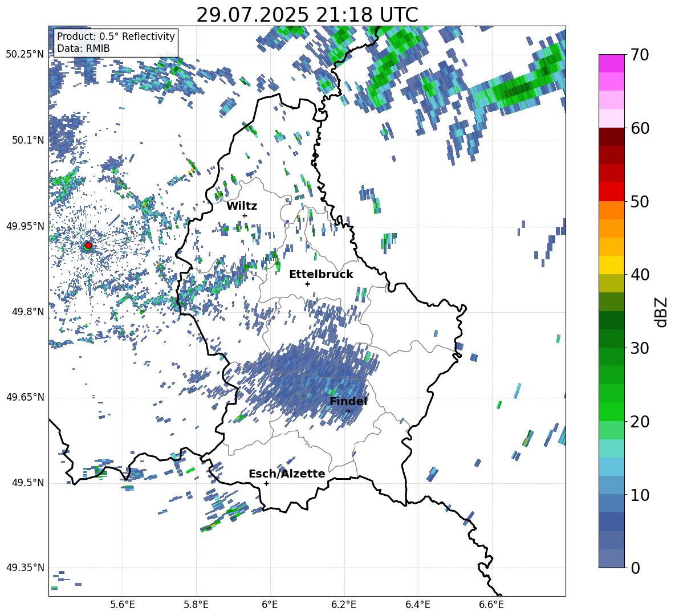Click the dark maroon colorbar segment just below 60
675x616 pixels.
pyautogui.click(x=611, y=136)
